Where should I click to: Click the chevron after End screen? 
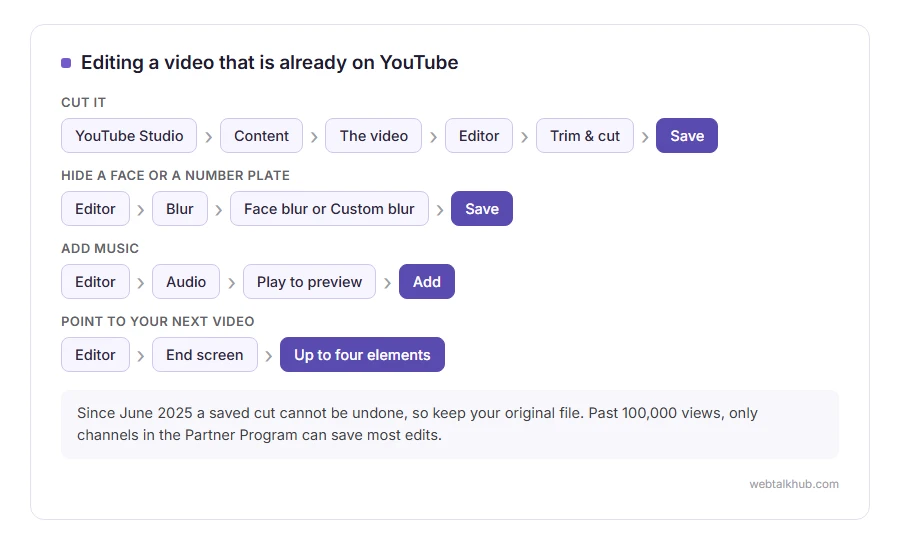pyautogui.click(x=269, y=356)
